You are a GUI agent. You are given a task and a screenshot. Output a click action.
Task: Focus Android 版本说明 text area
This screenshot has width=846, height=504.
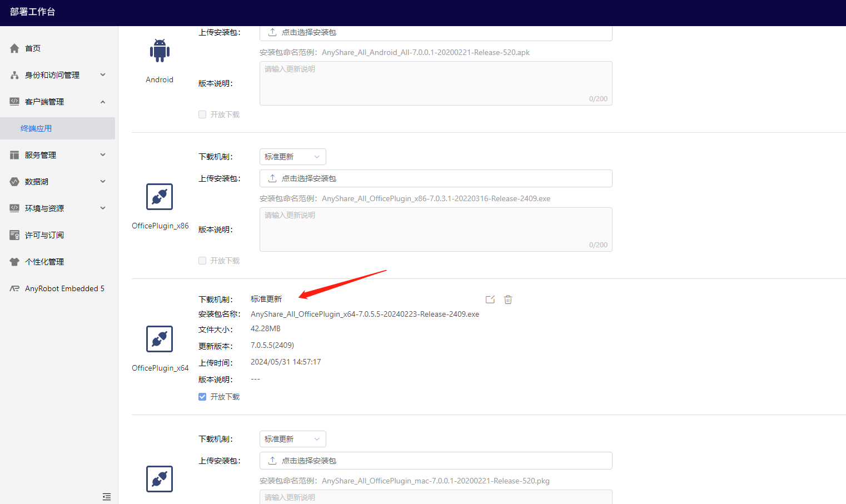coord(436,83)
